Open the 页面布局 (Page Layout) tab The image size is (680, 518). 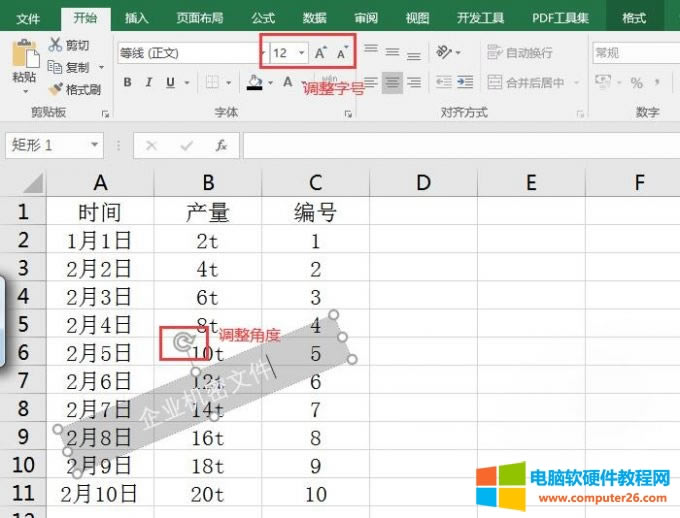click(200, 18)
